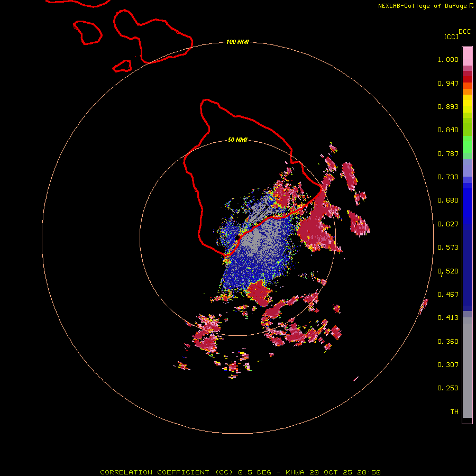Click the gray segment of the color bar
The width and height of the screenshot is (476, 476).
click(x=467, y=368)
